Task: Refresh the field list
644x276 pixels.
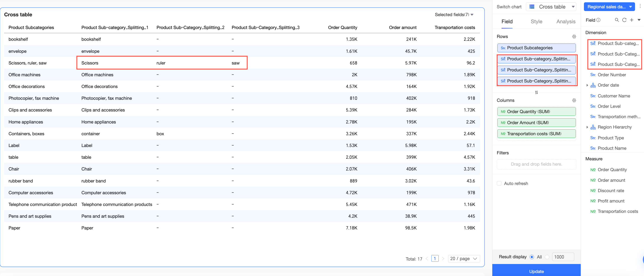Action: [624, 20]
